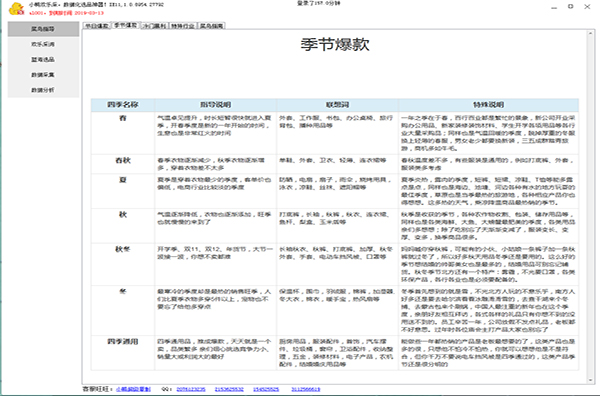Viewport: 600px width, 396px height.
Task: Click the 客服旺旺 customer service link
Action: pos(133,389)
